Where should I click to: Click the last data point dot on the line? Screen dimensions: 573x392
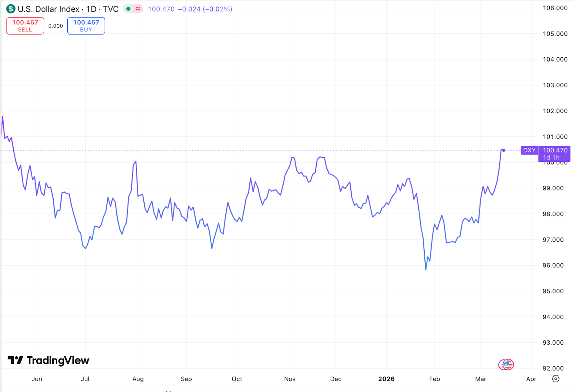coord(504,150)
